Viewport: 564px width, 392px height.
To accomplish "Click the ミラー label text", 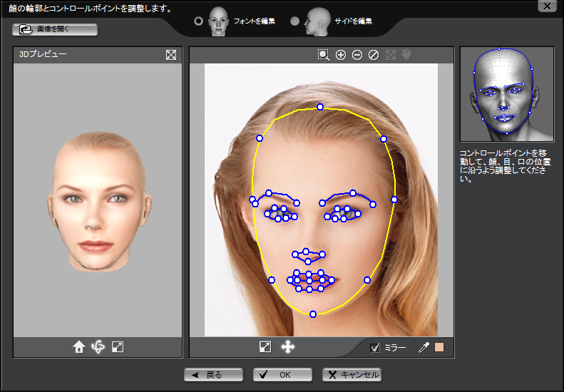I will [x=395, y=348].
